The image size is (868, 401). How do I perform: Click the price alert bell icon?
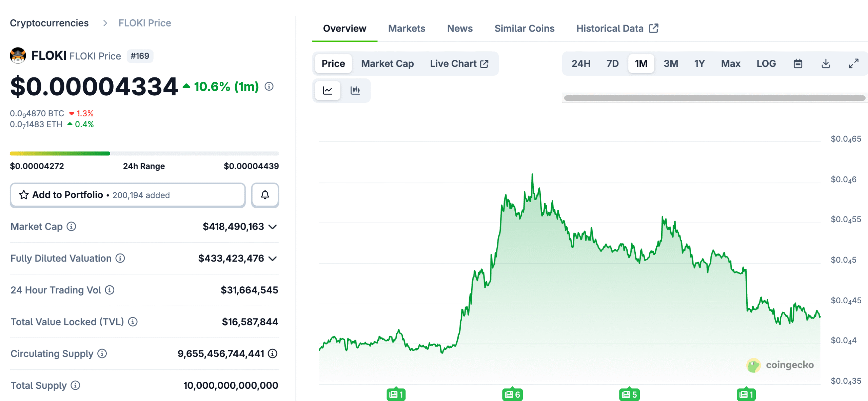tap(265, 195)
